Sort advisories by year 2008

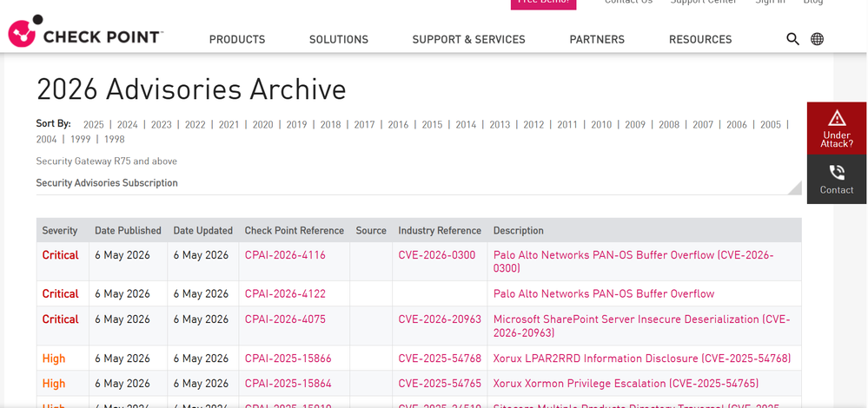click(669, 125)
